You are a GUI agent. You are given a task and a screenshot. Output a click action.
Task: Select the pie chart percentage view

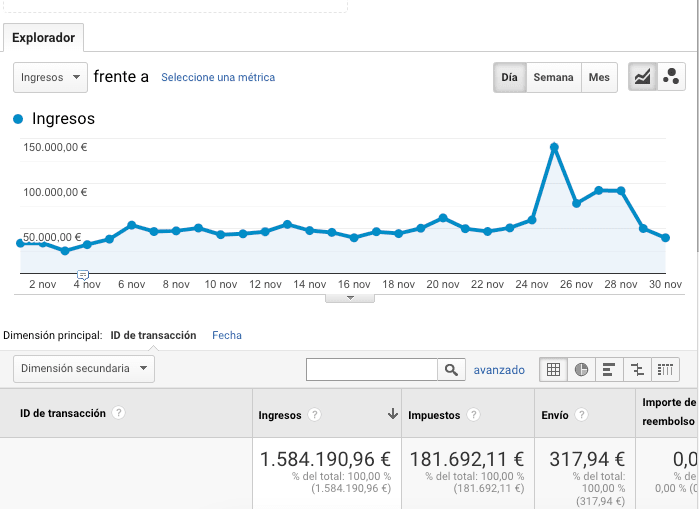point(581,370)
